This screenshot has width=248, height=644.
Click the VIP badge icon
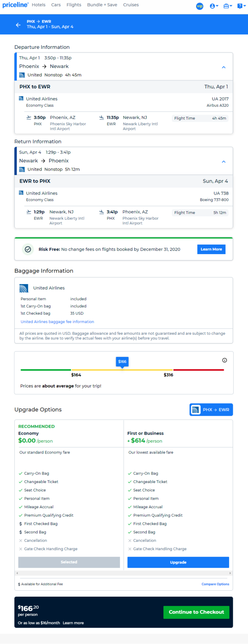coord(200,6)
